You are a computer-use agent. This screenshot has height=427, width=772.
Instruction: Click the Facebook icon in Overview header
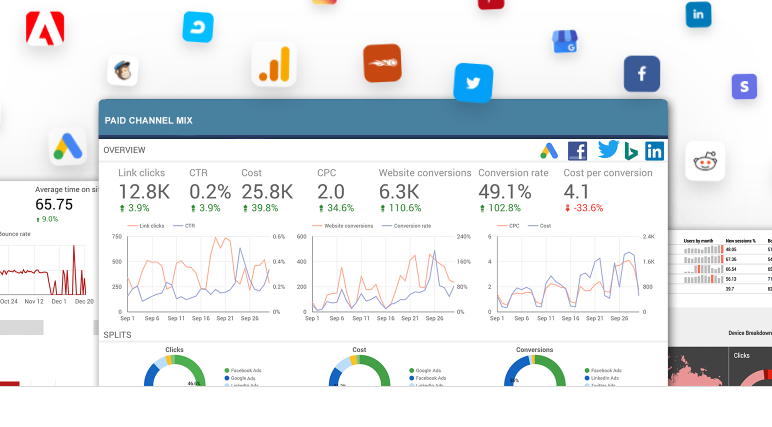577,151
